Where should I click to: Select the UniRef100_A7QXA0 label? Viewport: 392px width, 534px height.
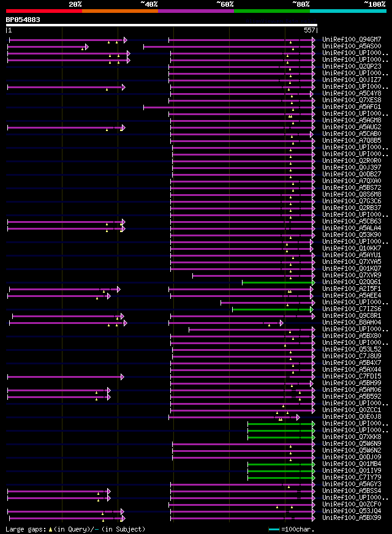coord(352,181)
